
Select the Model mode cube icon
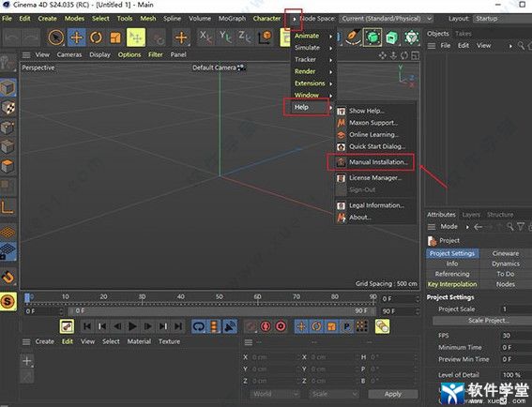[8, 87]
